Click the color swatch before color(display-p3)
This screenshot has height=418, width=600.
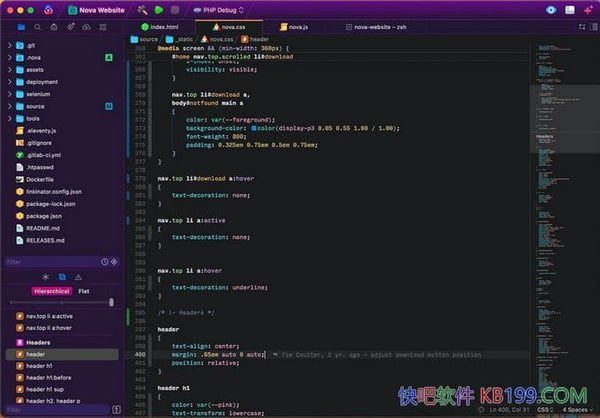[x=256, y=129]
